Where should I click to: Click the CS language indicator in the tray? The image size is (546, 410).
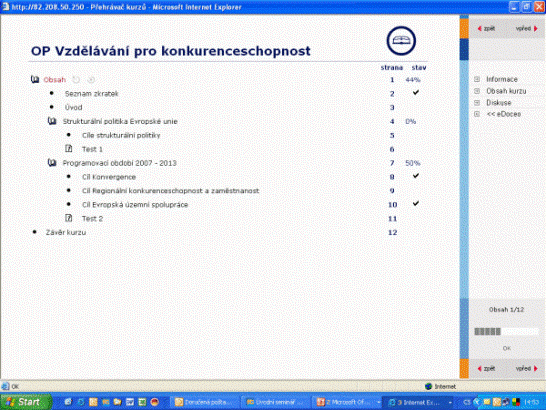467,402
